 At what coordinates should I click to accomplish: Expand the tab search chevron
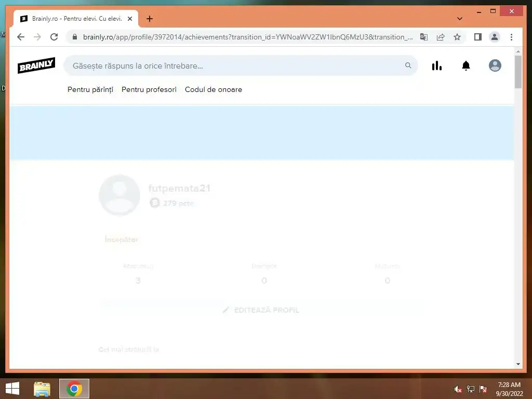(x=460, y=19)
